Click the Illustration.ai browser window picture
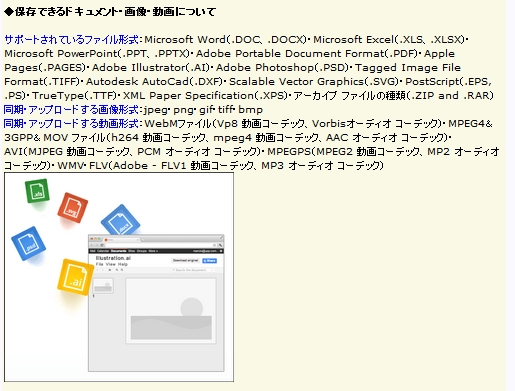 pyautogui.click(x=156, y=303)
